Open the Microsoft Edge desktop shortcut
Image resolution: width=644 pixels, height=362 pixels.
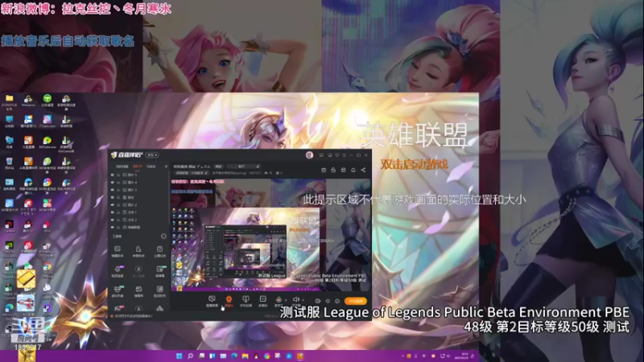(9, 311)
